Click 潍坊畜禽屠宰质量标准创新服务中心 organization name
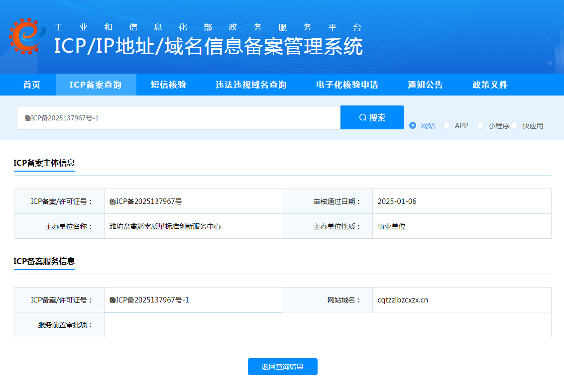 click(x=165, y=226)
